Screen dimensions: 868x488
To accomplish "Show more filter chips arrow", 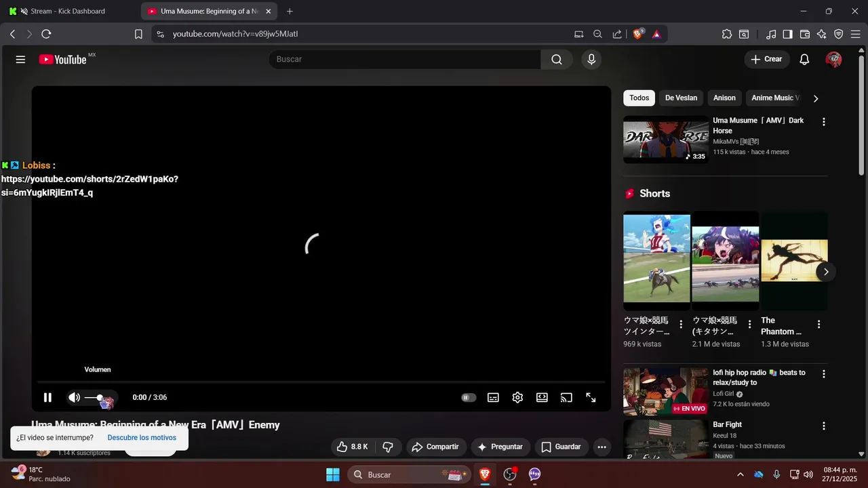I will point(816,98).
